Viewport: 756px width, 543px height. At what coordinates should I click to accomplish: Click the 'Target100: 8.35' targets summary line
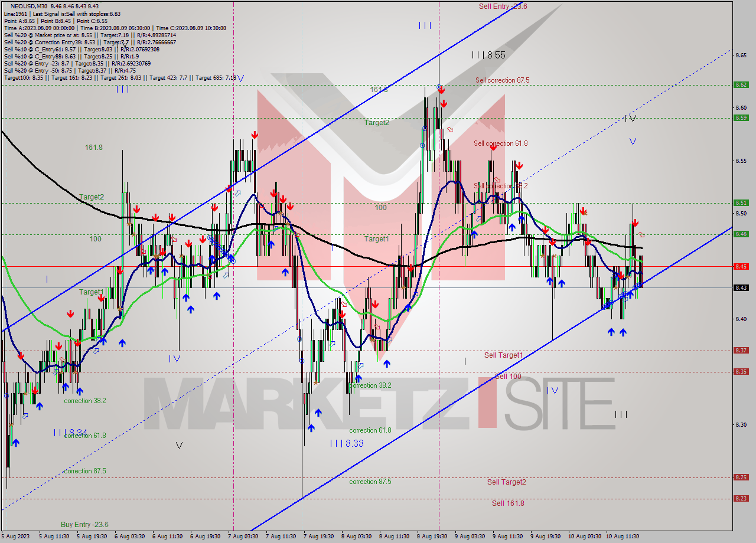tap(120, 77)
